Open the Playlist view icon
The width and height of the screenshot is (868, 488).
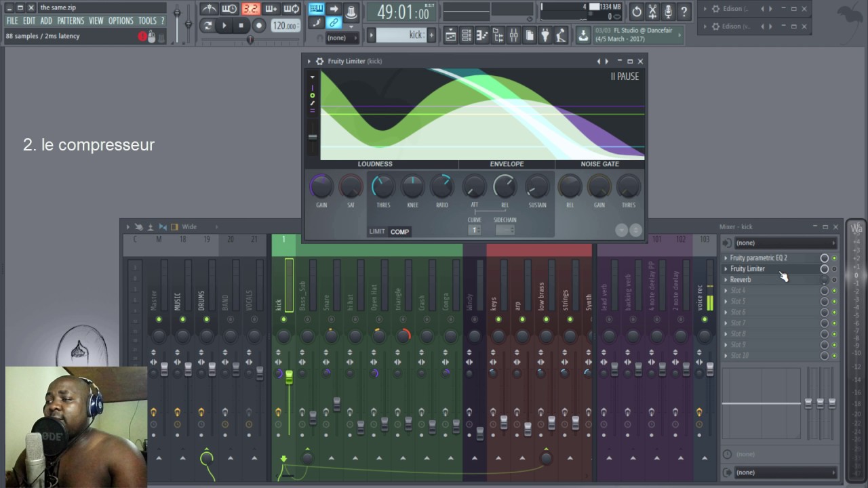pyautogui.click(x=450, y=35)
